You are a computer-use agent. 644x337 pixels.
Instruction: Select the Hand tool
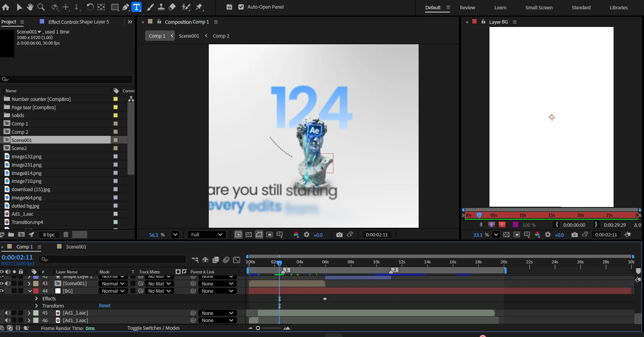30,7
